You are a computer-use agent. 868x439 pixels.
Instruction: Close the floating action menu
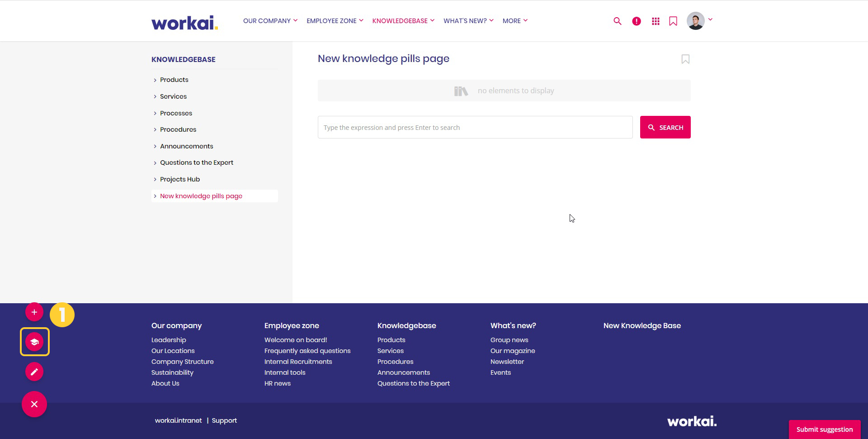(x=34, y=404)
